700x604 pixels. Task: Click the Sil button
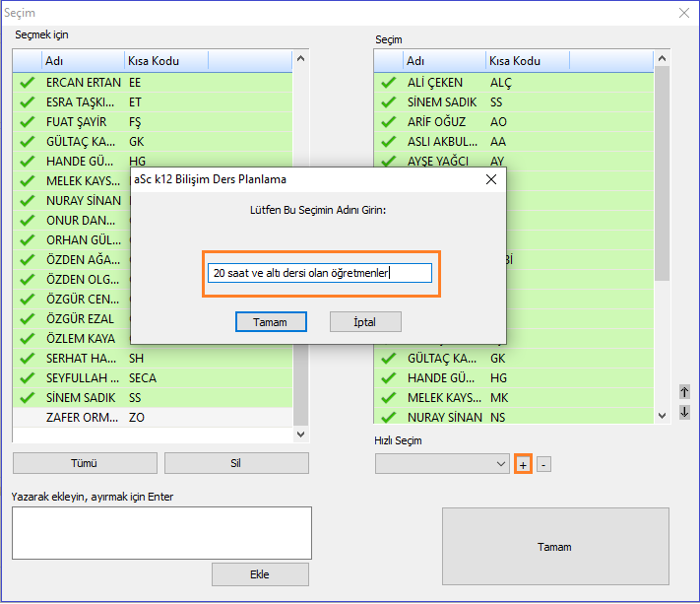click(x=236, y=463)
